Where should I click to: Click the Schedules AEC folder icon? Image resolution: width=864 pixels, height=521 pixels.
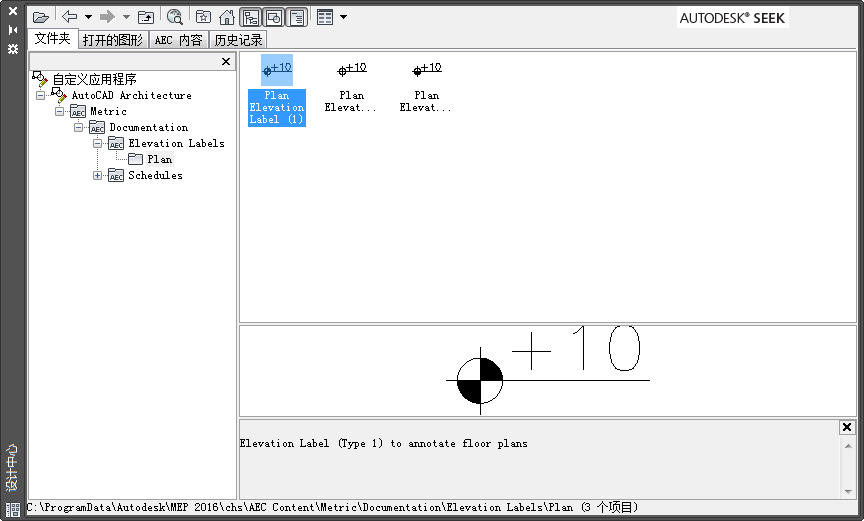(116, 176)
